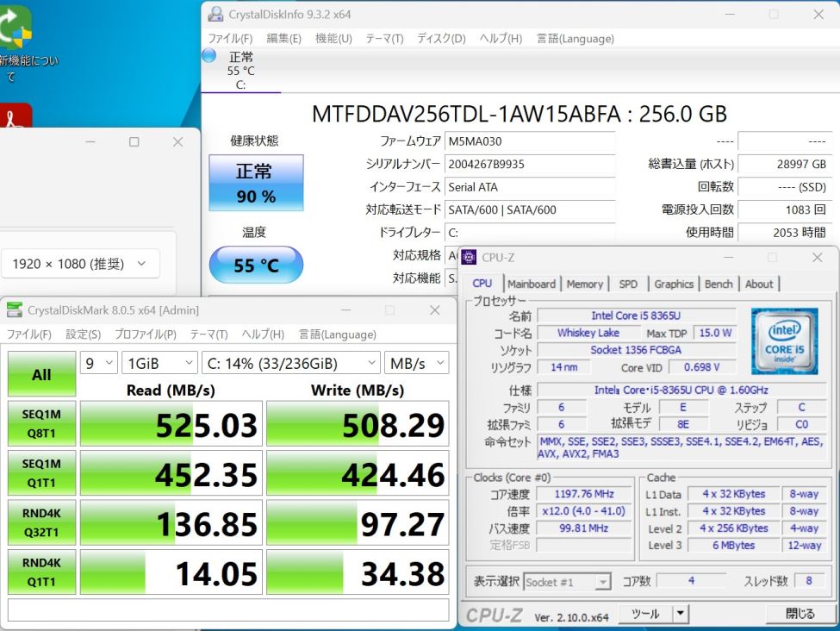
Task: Open the drive dropdown showing C: 14%
Action: coord(291,363)
